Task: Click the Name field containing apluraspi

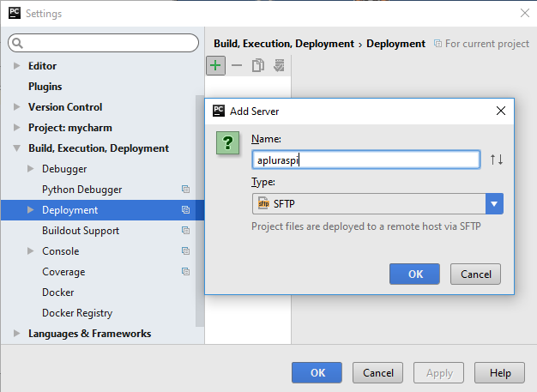Action: (366, 160)
